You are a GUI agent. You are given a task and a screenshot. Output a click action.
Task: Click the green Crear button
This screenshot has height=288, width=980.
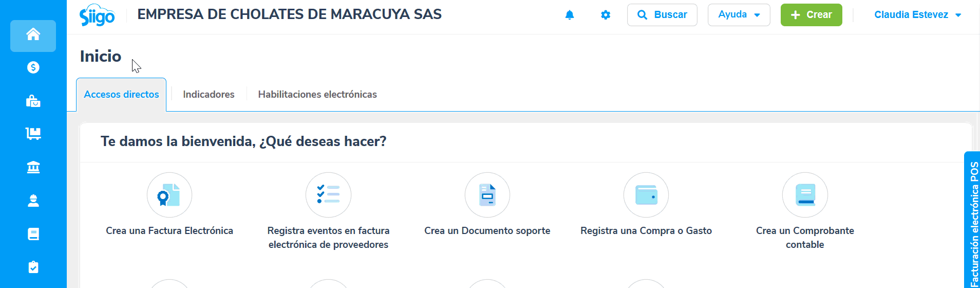[x=812, y=15]
